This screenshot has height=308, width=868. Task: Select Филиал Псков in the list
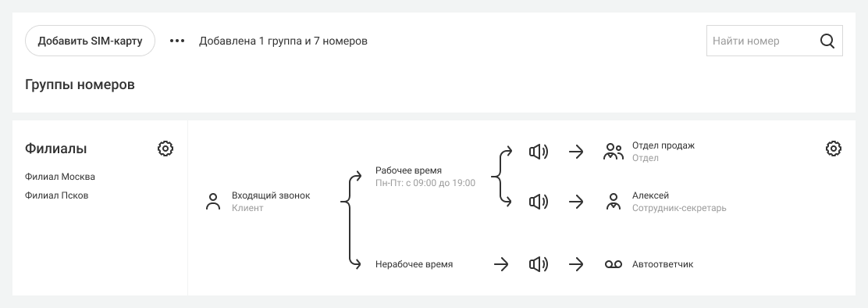56,195
